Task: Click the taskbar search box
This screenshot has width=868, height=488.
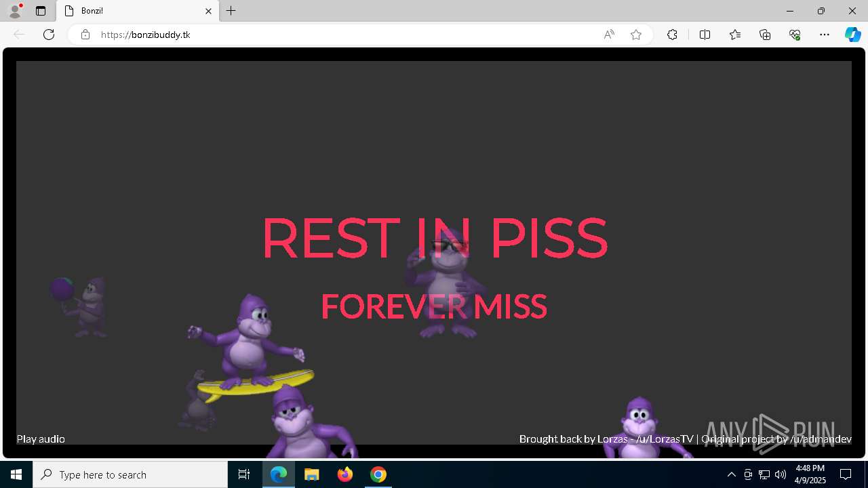Action: pyautogui.click(x=130, y=474)
